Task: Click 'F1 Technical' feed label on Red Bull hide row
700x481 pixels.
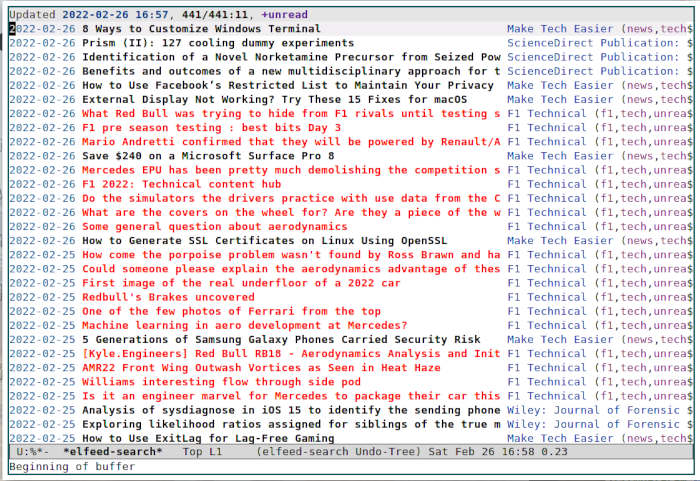Action: (x=547, y=113)
